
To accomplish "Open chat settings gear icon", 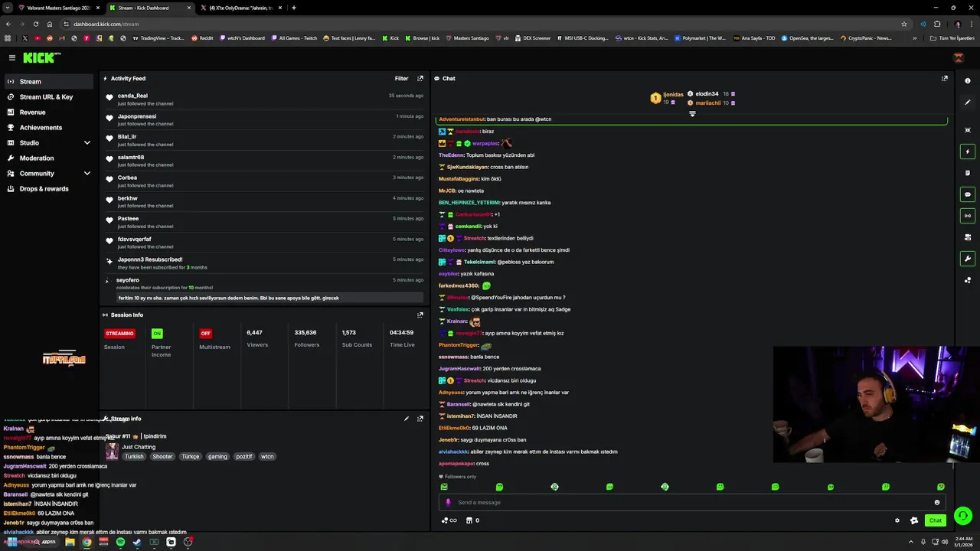I will [897, 520].
